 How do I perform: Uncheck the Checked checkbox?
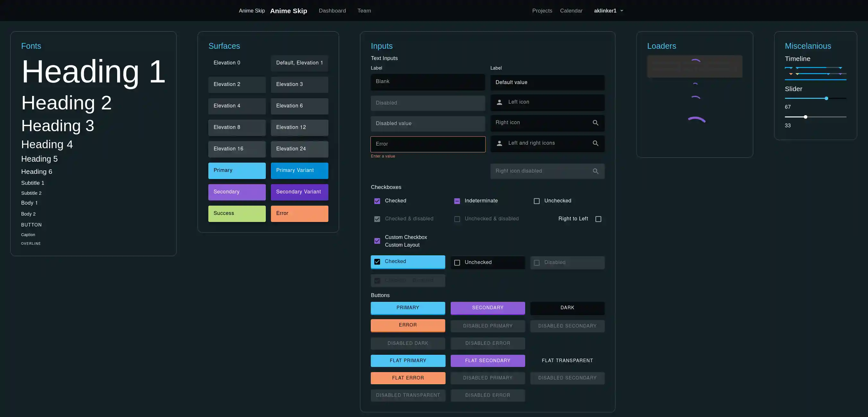pos(377,201)
